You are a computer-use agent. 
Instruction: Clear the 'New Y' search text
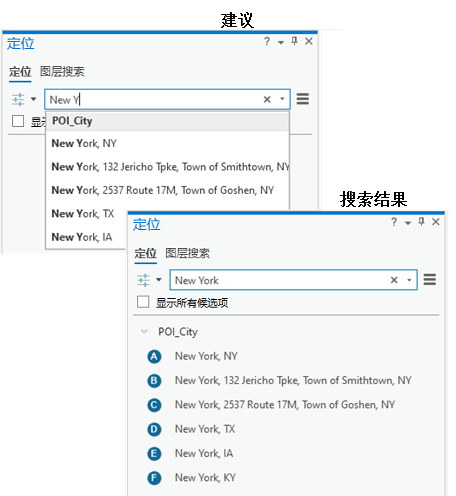267,99
